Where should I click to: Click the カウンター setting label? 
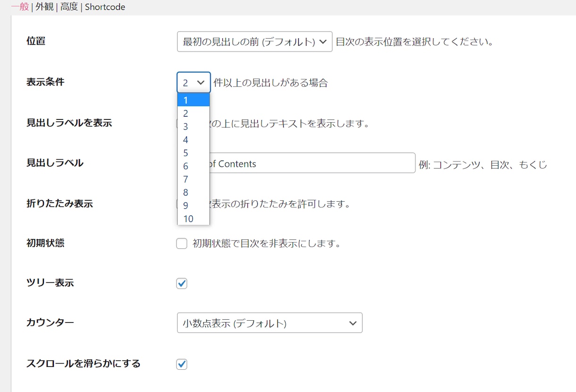[x=50, y=323]
